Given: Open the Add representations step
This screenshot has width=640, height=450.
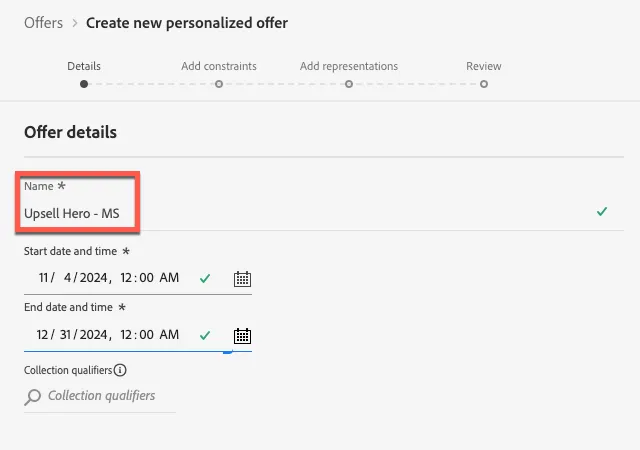Looking at the screenshot, I should coord(349,66).
